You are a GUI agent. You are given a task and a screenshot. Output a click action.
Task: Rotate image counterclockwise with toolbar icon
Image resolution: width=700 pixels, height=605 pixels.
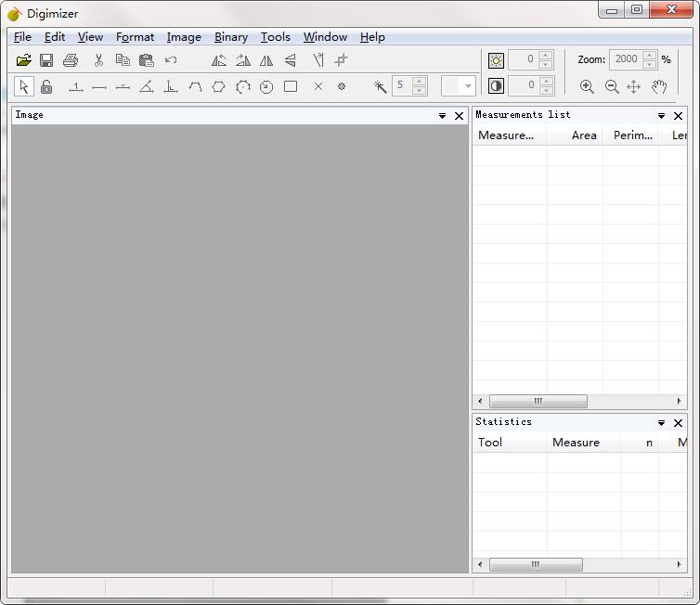tap(219, 59)
